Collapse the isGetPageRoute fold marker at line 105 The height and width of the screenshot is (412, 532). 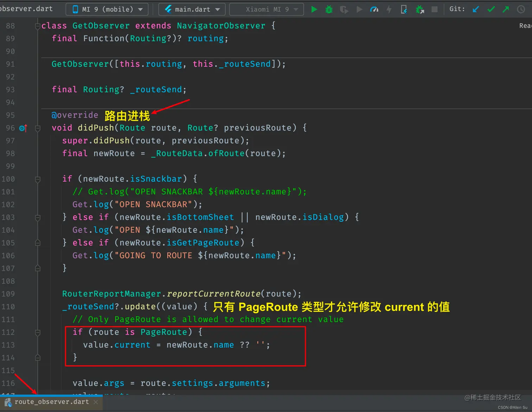coord(38,243)
